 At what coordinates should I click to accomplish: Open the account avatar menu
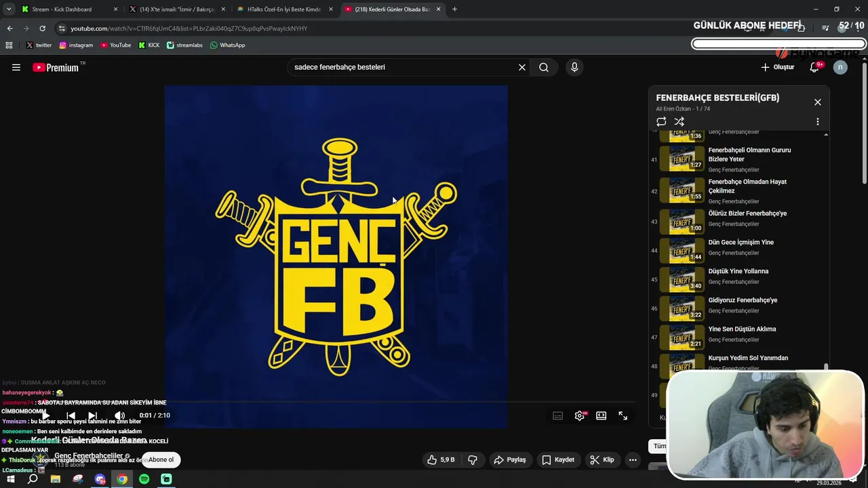click(840, 67)
